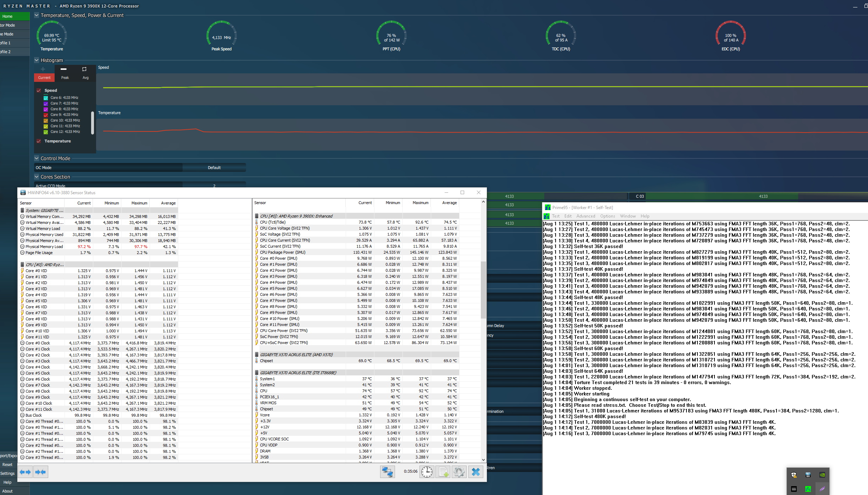Collapse System GIGABYTE sensor group
The image size is (868, 495).
[x=22, y=210]
